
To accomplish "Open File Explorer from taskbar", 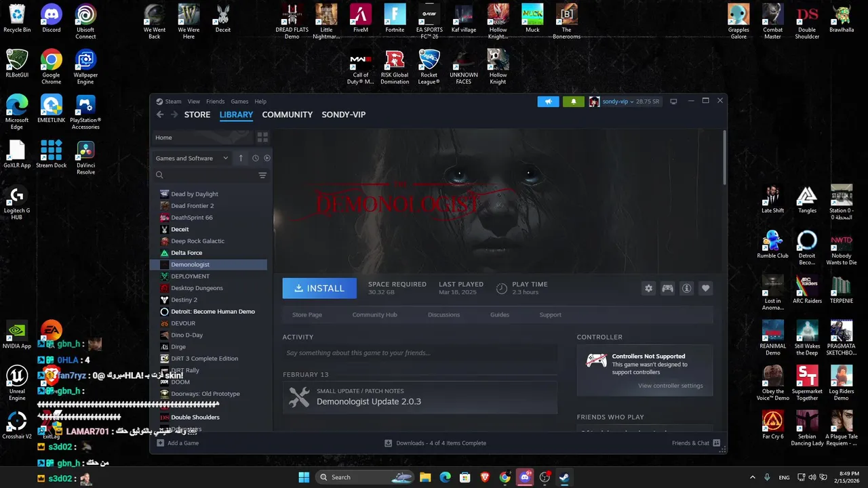I will pyautogui.click(x=425, y=477).
